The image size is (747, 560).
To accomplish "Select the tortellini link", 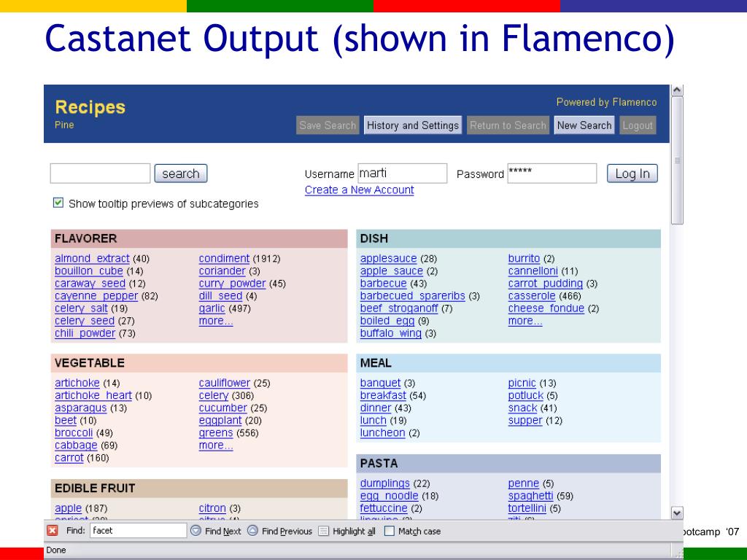I will (x=527, y=508).
